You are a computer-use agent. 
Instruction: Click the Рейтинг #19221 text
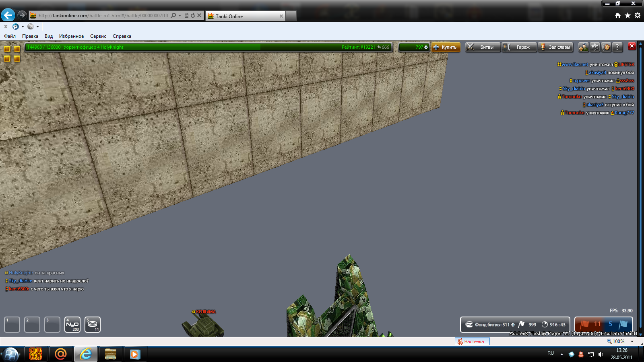tap(358, 47)
